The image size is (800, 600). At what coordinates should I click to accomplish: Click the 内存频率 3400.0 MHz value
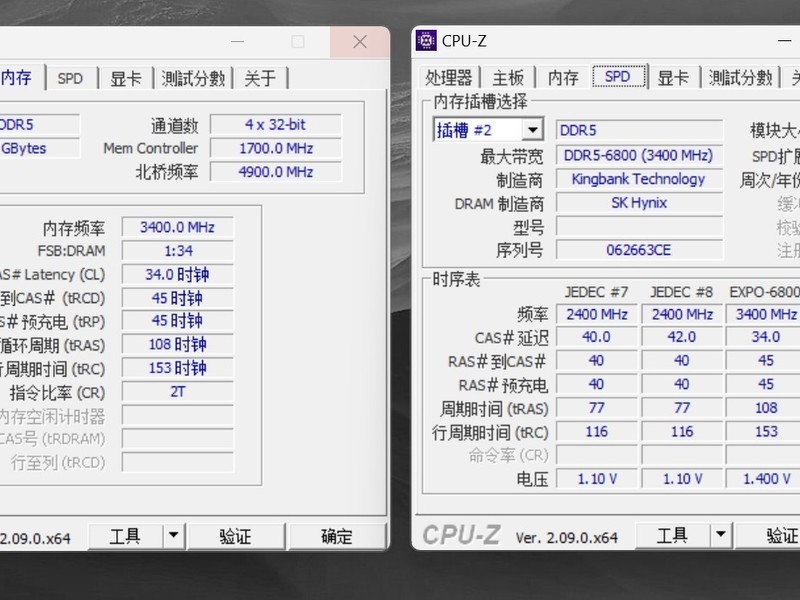click(x=178, y=227)
